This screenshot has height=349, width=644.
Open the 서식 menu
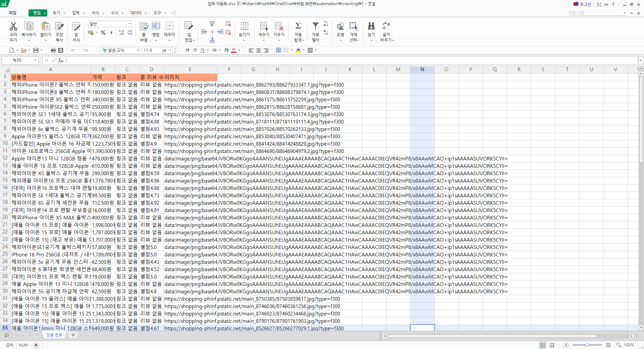(x=95, y=13)
